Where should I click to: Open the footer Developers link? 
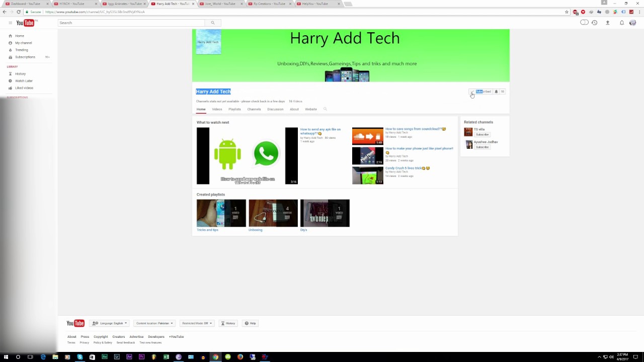[x=156, y=337]
